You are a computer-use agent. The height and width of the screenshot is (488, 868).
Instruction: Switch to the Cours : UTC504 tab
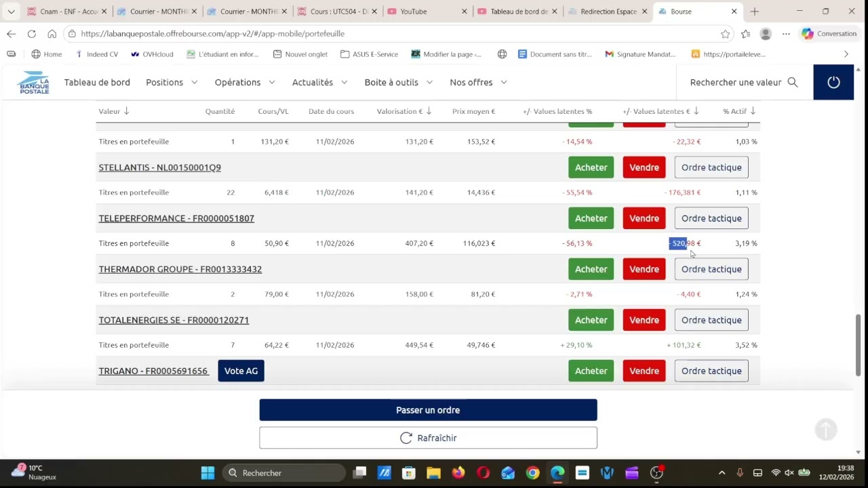coord(337,12)
